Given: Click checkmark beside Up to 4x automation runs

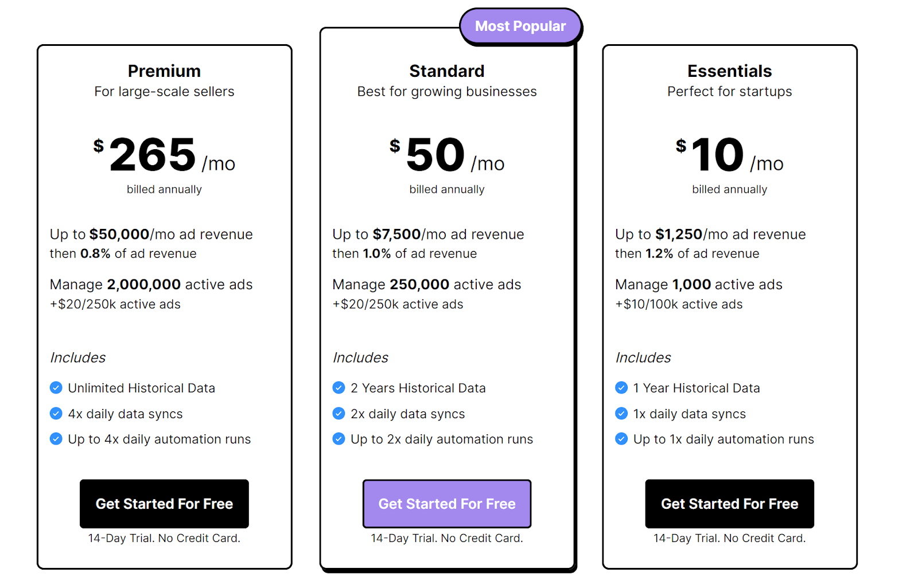Looking at the screenshot, I should 56,439.
